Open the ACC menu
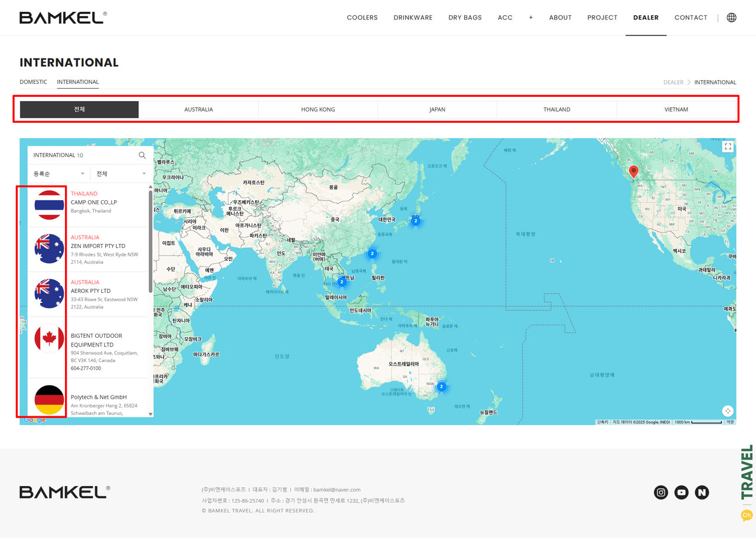 coord(505,18)
